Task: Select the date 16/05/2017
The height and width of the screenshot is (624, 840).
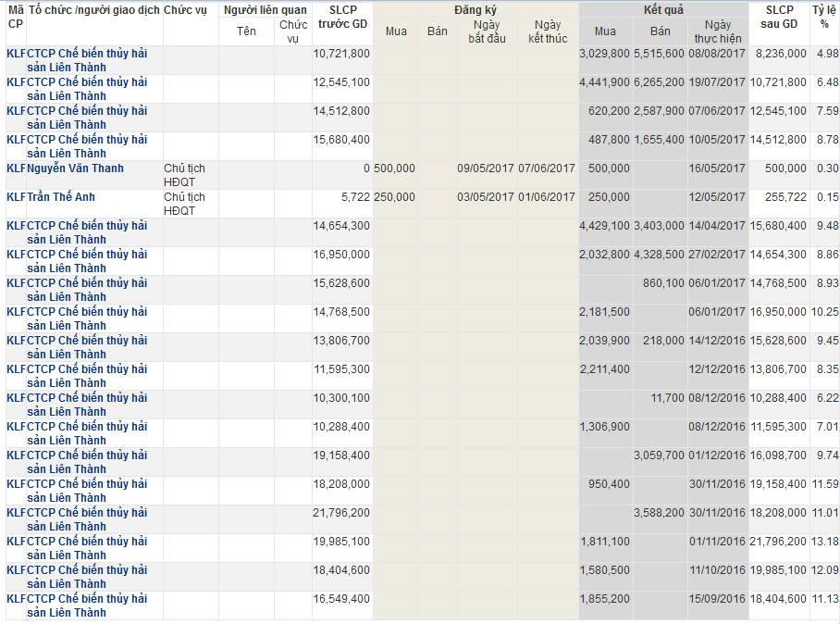Action: [717, 168]
